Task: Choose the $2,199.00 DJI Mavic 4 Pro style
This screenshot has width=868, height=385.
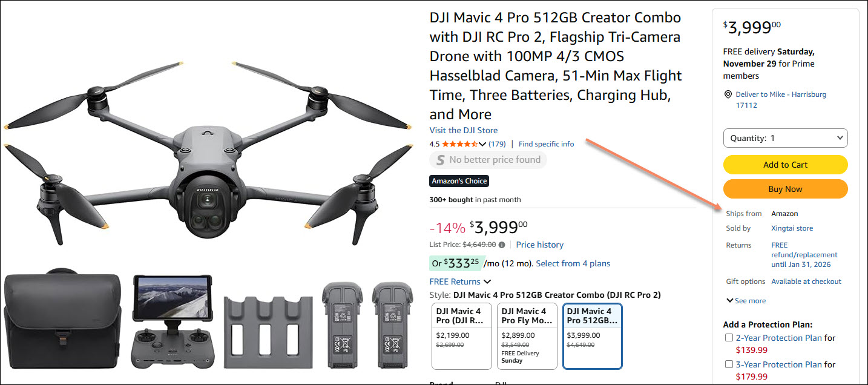Action: [x=461, y=336]
